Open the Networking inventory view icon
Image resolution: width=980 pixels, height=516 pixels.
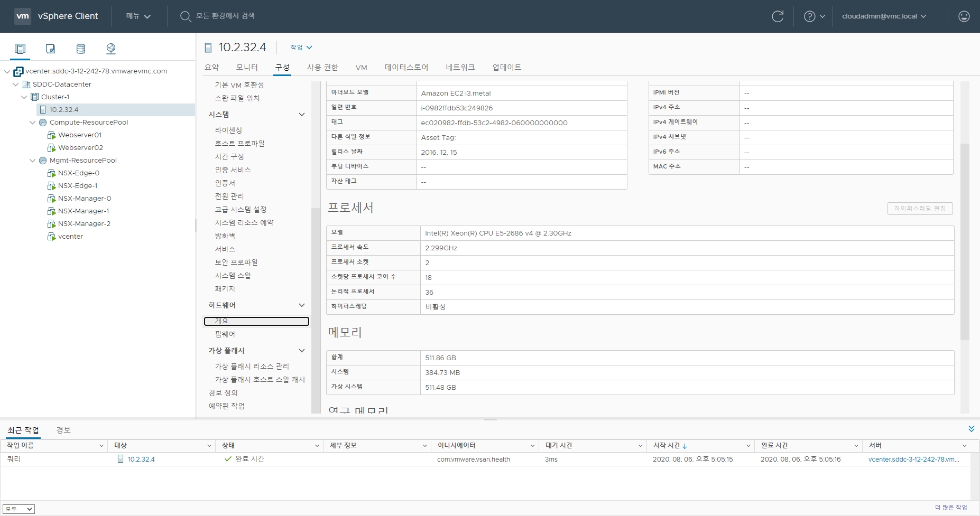tap(111, 49)
